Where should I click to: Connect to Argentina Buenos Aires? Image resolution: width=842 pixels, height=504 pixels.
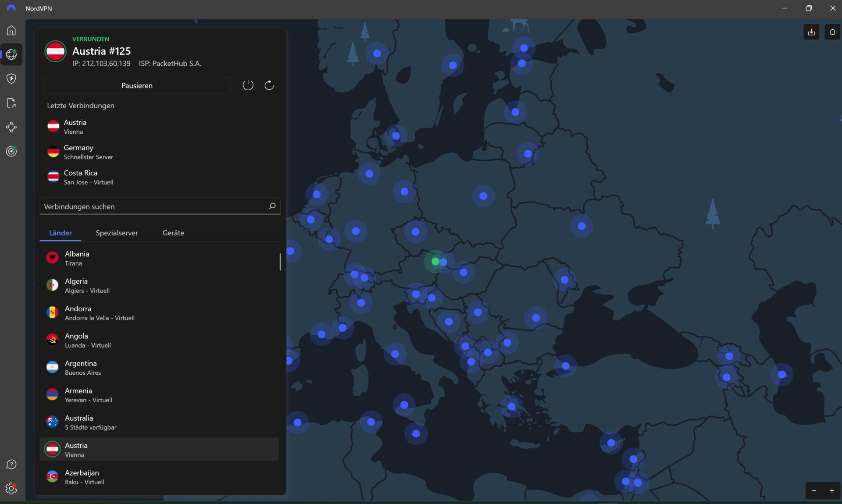[159, 368]
